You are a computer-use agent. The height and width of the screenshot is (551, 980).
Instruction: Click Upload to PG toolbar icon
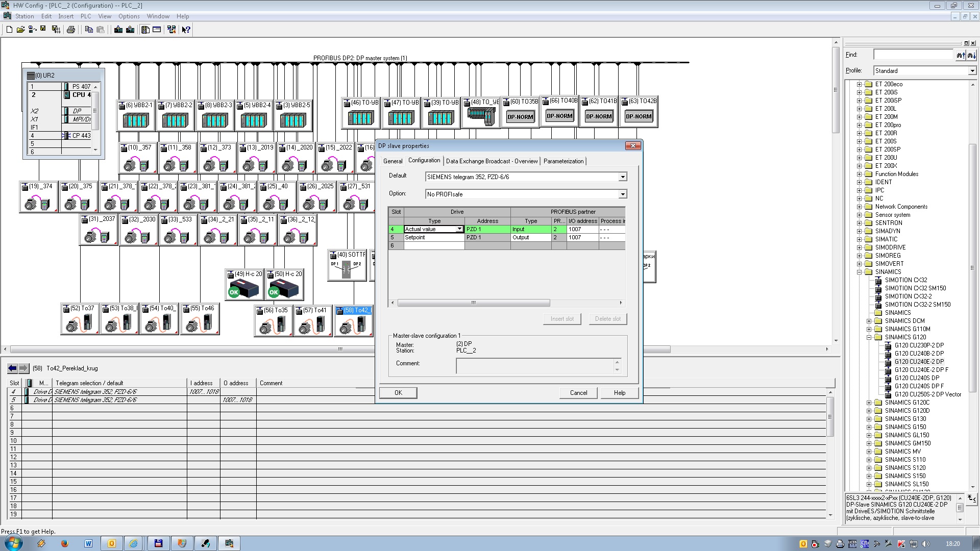(130, 30)
